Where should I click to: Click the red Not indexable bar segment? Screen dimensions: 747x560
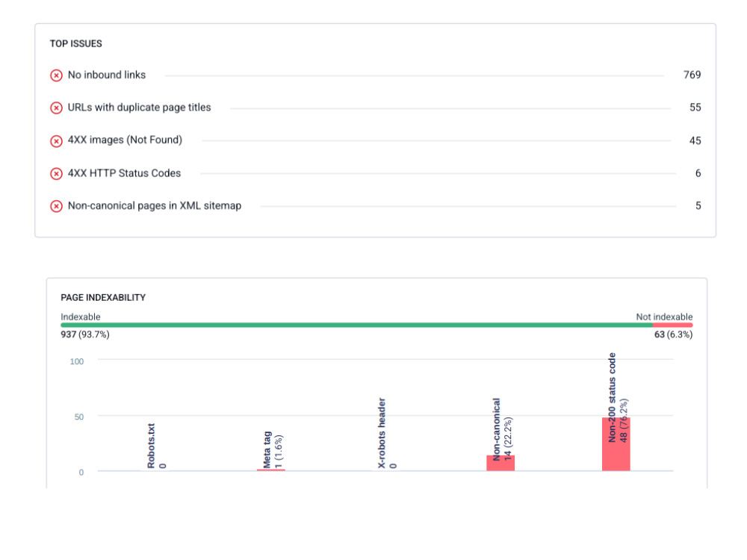(x=672, y=325)
